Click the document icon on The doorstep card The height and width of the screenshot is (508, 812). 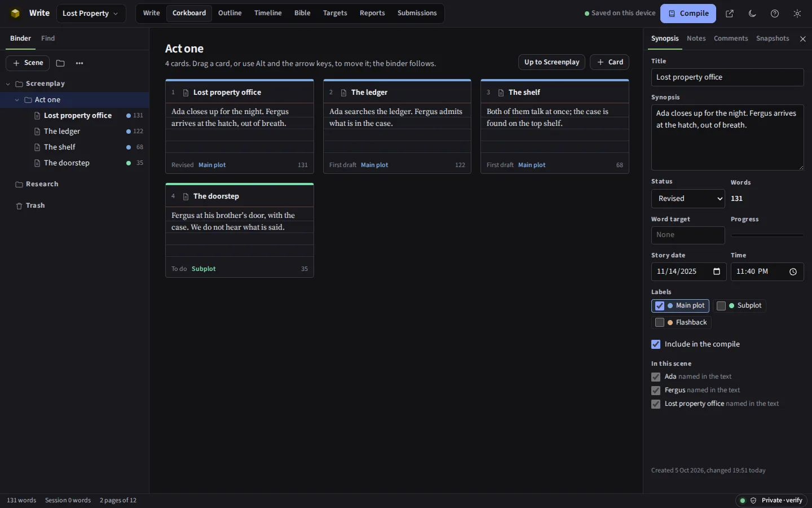186,196
